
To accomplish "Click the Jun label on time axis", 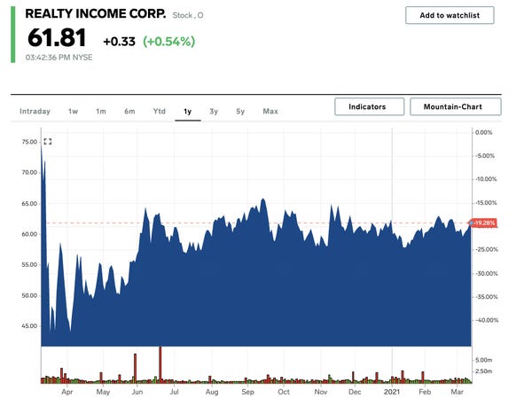I will click(x=137, y=392).
